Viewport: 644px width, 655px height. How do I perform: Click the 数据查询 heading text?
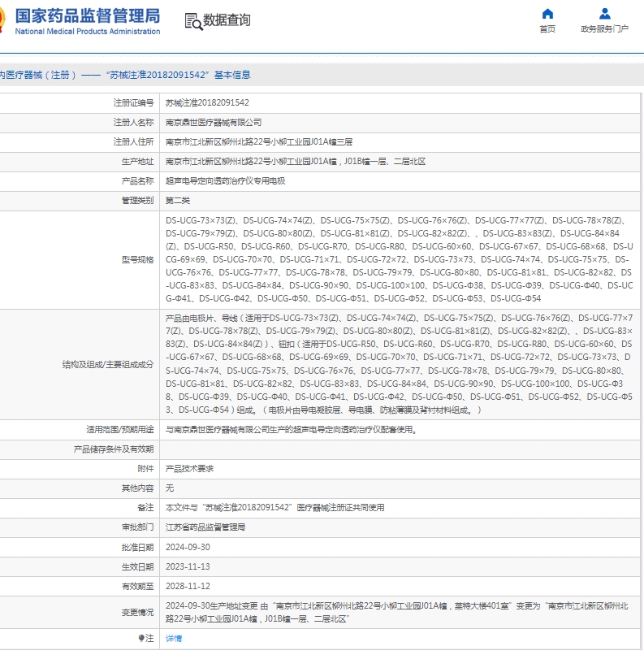(x=227, y=20)
